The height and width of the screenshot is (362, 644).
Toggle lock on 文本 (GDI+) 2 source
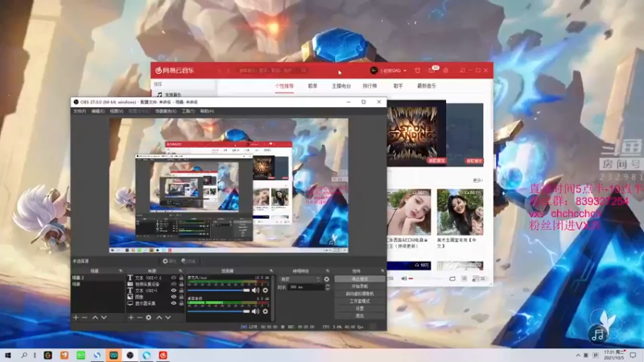coord(181,278)
